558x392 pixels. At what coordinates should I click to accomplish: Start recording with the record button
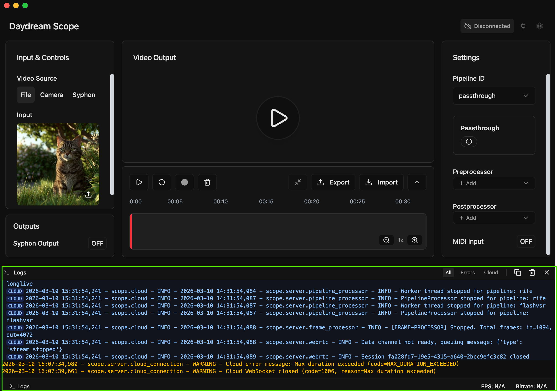pos(185,182)
